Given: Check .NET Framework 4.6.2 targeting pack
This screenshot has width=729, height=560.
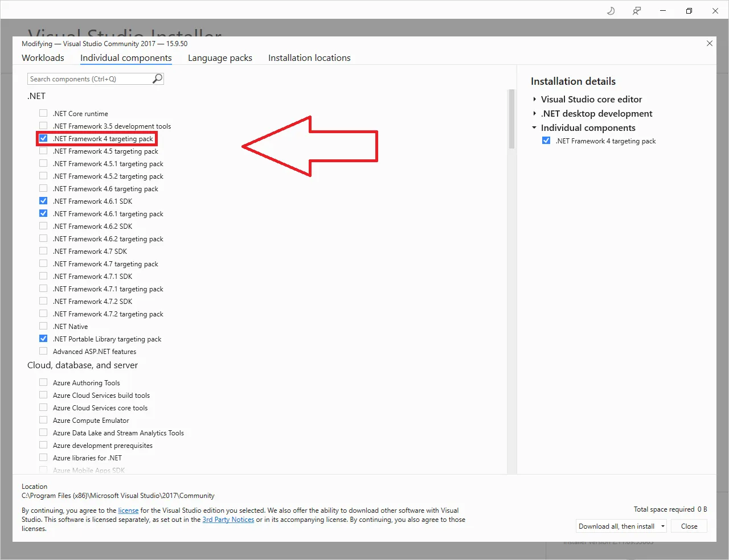Looking at the screenshot, I should (43, 238).
